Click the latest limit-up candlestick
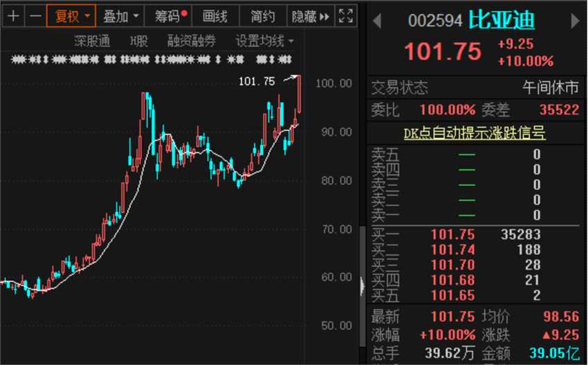The height and width of the screenshot is (365, 588). coord(300,94)
